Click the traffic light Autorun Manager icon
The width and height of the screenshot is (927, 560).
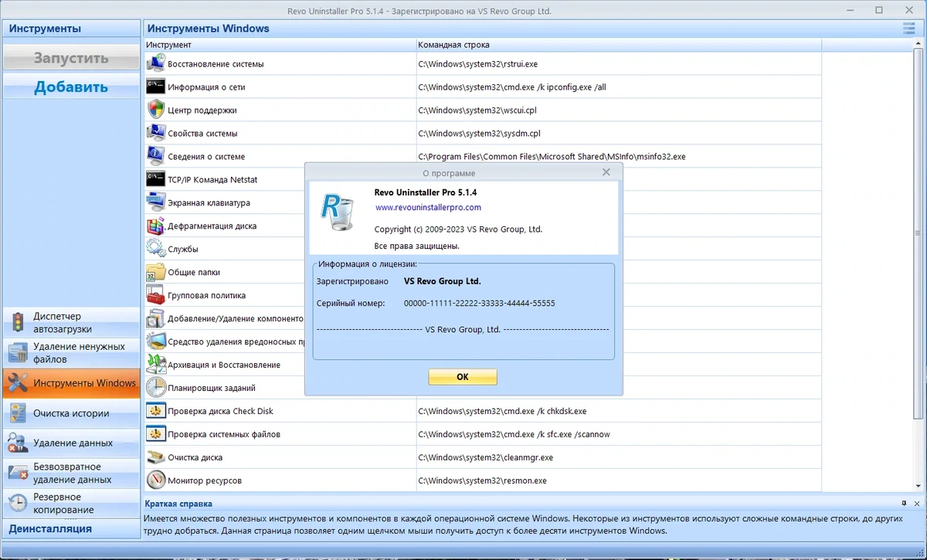coord(18,323)
